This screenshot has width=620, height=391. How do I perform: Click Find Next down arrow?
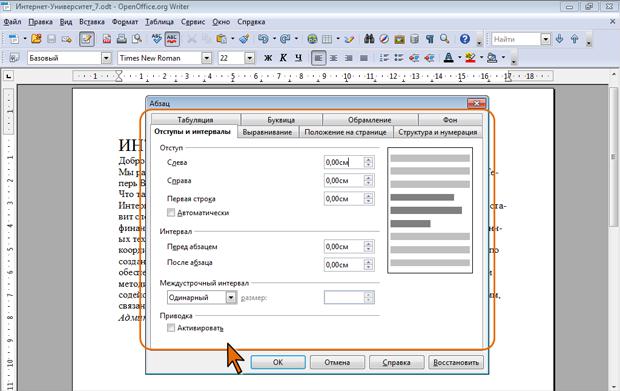click(559, 39)
